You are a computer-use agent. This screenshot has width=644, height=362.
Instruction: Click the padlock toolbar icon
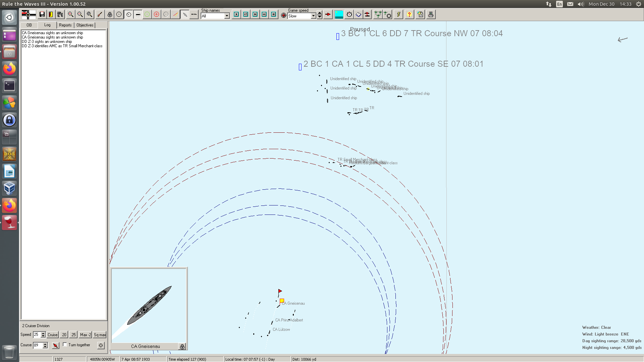110,14
